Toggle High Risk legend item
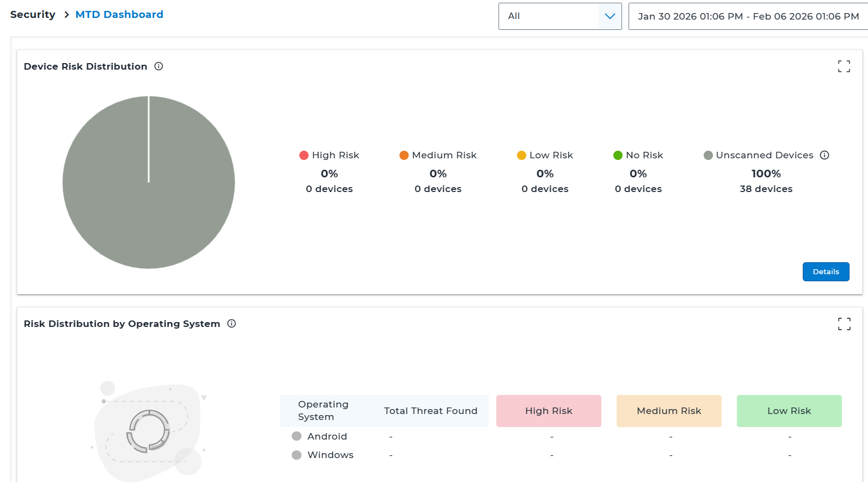868x482 pixels. tap(329, 155)
